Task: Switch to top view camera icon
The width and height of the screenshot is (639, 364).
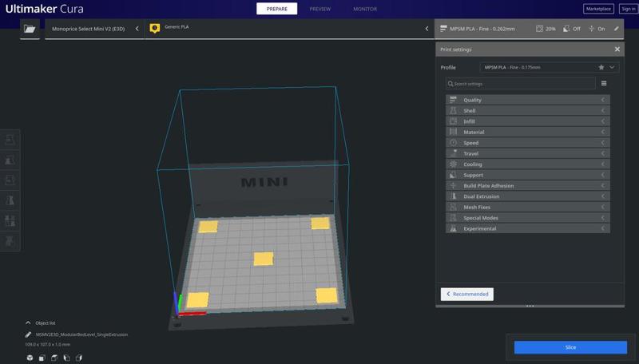Action: tap(54, 358)
